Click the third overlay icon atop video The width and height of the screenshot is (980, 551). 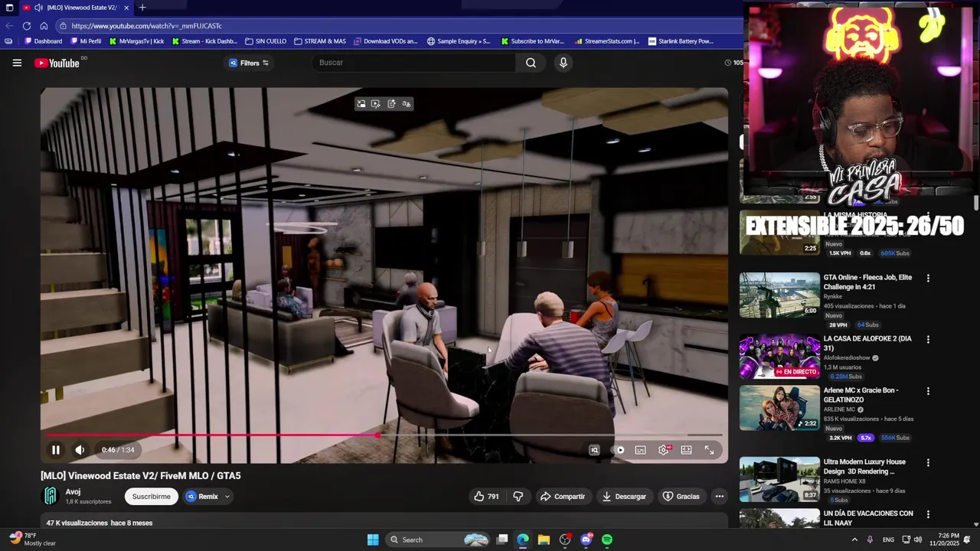391,104
